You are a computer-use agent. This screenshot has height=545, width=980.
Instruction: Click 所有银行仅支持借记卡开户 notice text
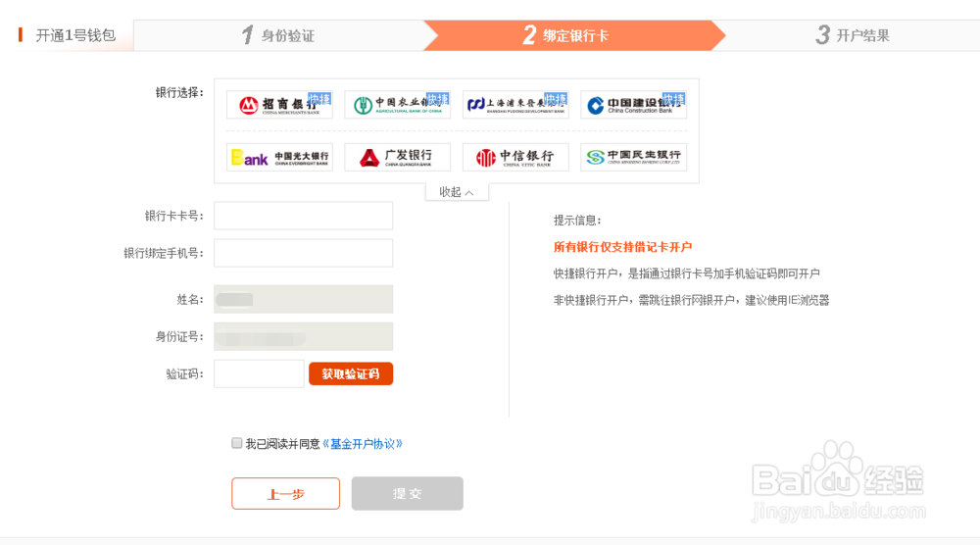[622, 247]
